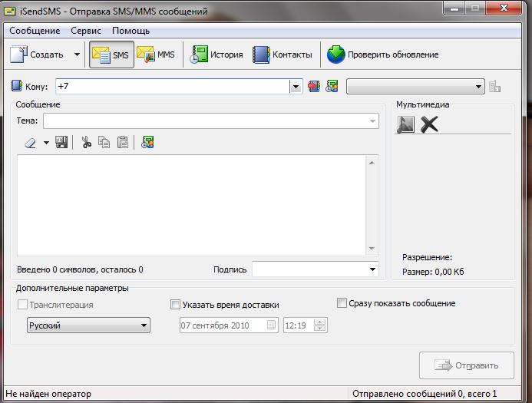
Task: Open the Помощь menu
Action: 131,31
